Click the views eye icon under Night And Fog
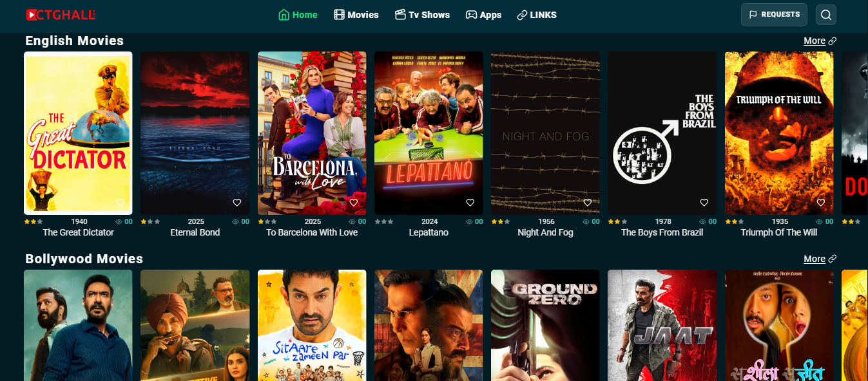 point(586,221)
